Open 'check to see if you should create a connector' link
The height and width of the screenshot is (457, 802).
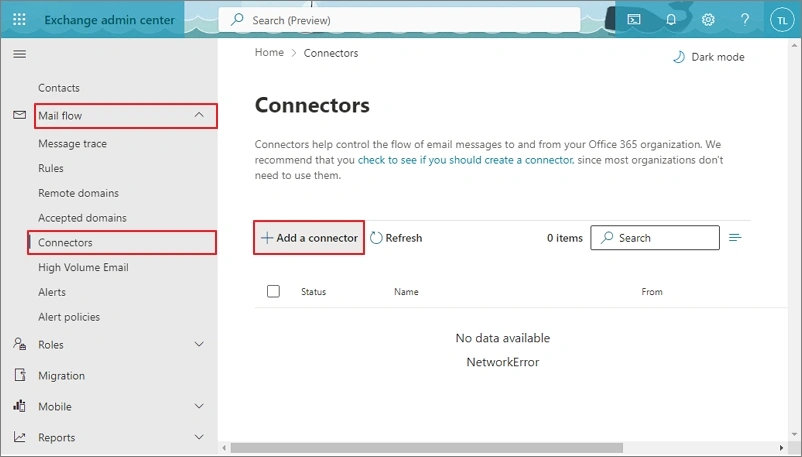click(465, 160)
